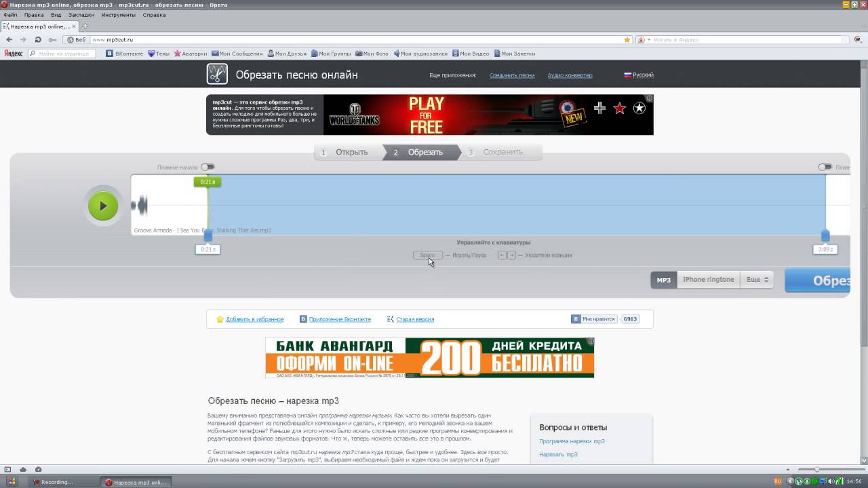Go to step 3 Сохранить

[500, 152]
